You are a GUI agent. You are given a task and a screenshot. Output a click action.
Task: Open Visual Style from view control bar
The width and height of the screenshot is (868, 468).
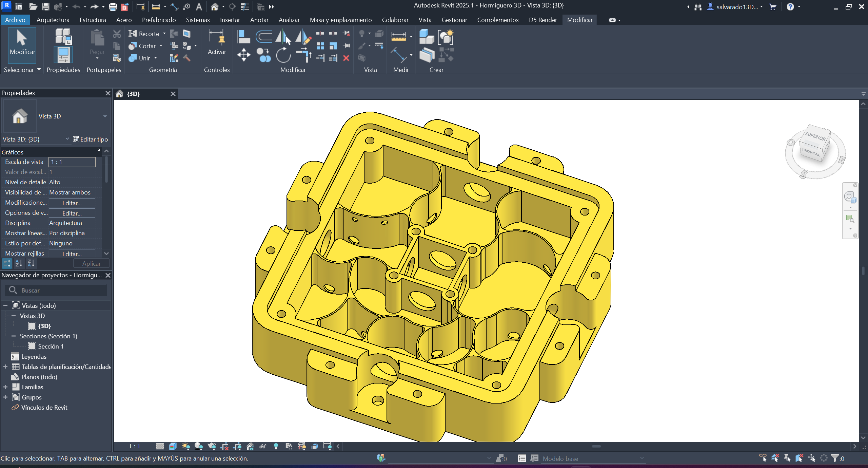point(173,446)
